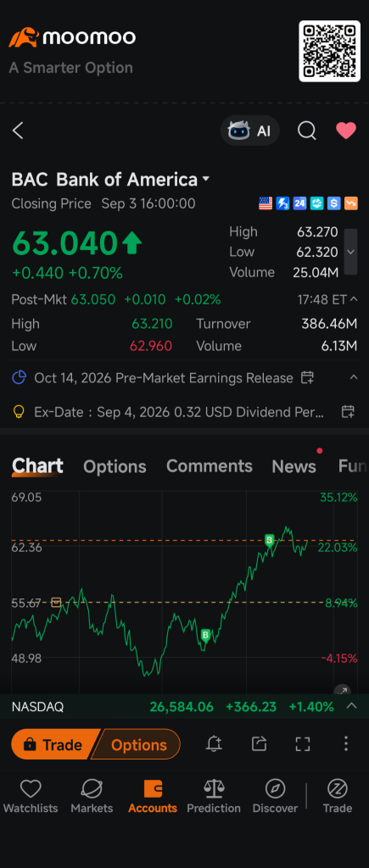Viewport: 369px width, 868px height.
Task: Click the lightning Level 3 quote icon
Action: 282,203
